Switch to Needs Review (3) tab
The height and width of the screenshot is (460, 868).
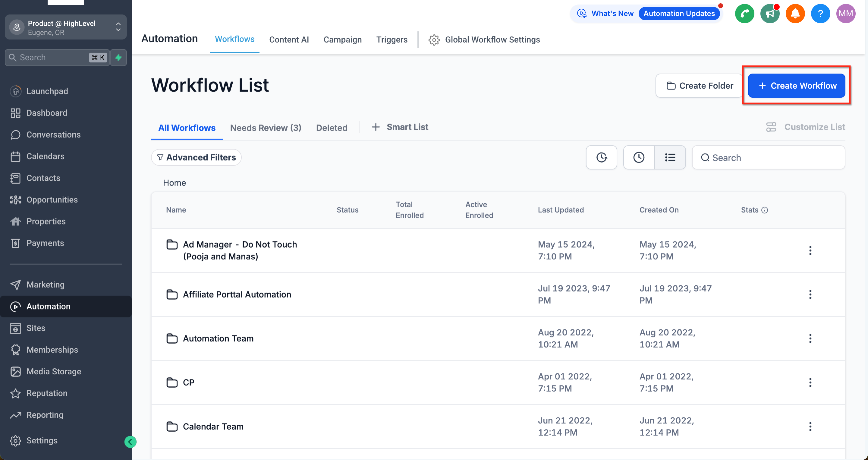click(x=266, y=128)
